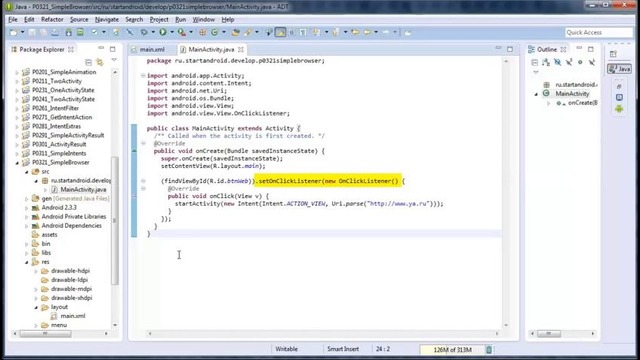Maximize the editor area
The image size is (640, 360).
point(510,49)
